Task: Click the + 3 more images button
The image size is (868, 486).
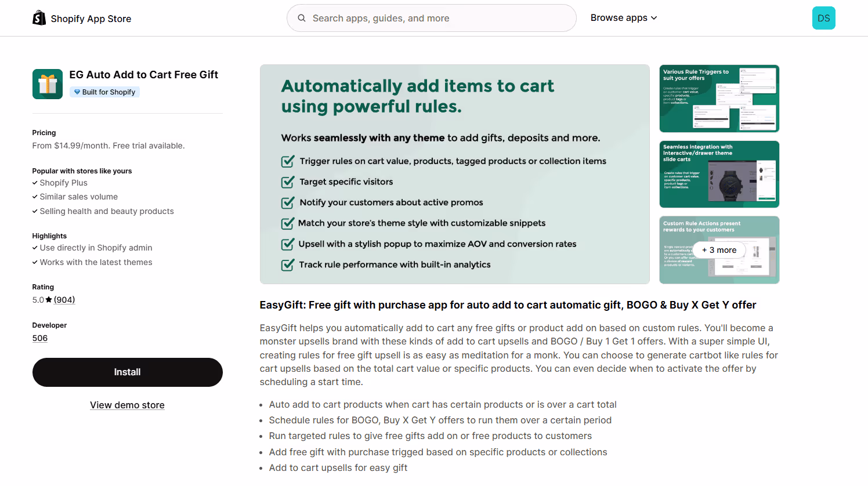Action: pos(719,250)
